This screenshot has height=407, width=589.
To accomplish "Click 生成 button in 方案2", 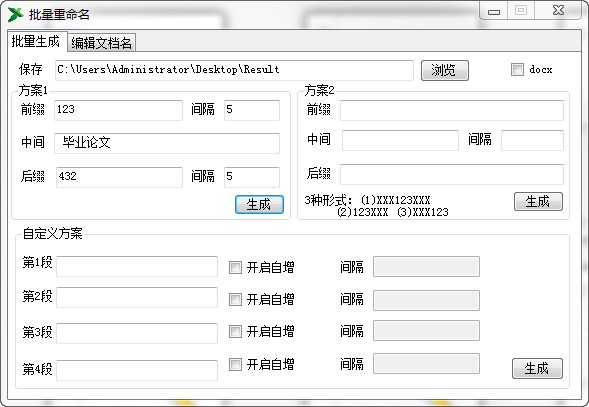I will click(x=538, y=201).
